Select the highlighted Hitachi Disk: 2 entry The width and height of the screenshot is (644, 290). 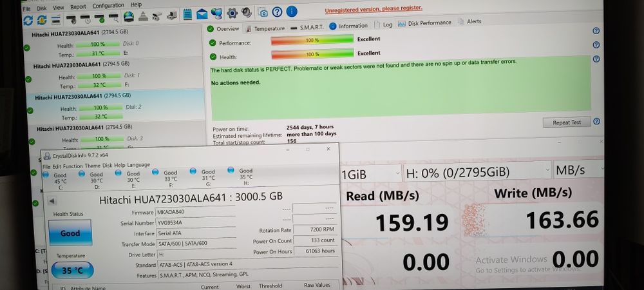tap(116, 106)
